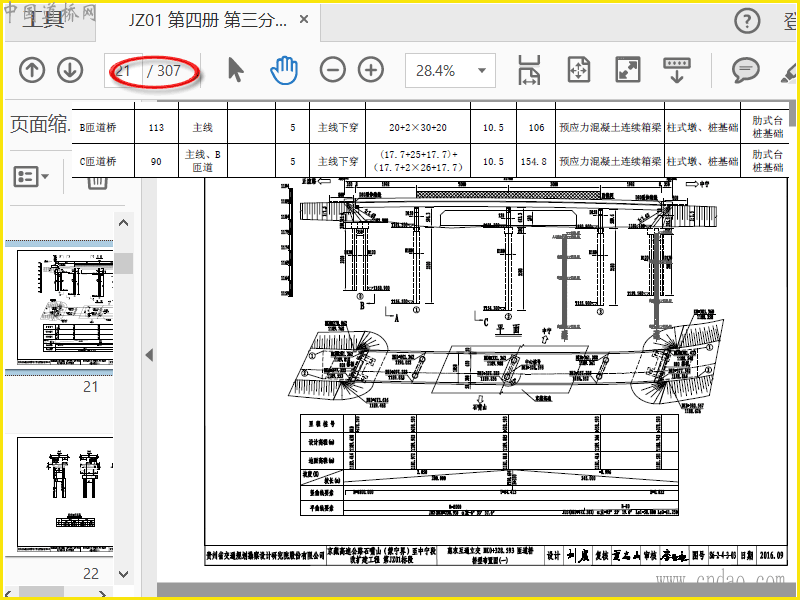Open the read mode toolbar icon
Viewport: 800px width, 600px height.
(677, 70)
